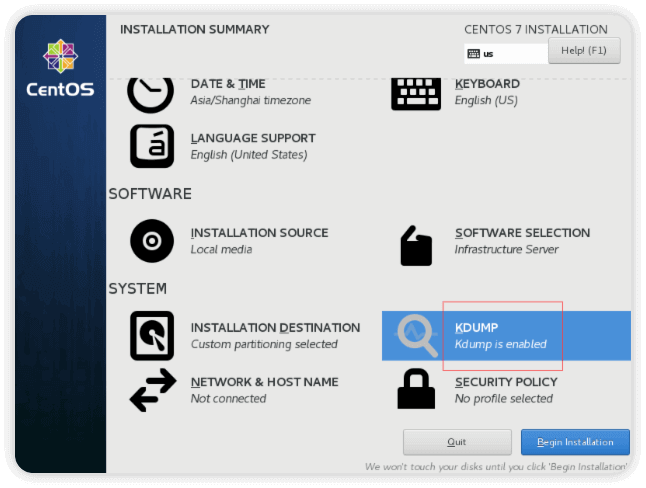
Task: Open the KEYBOARD settings label
Action: click(x=487, y=84)
